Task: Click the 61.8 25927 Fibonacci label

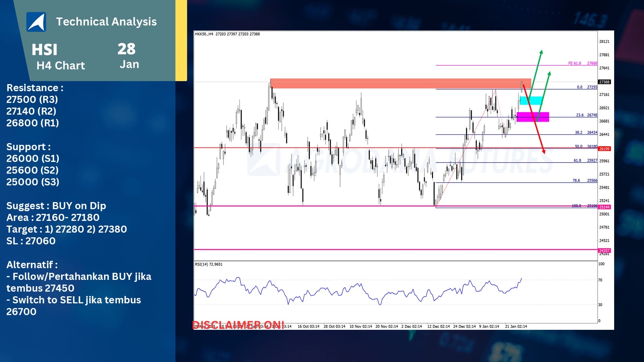Action: (x=585, y=161)
